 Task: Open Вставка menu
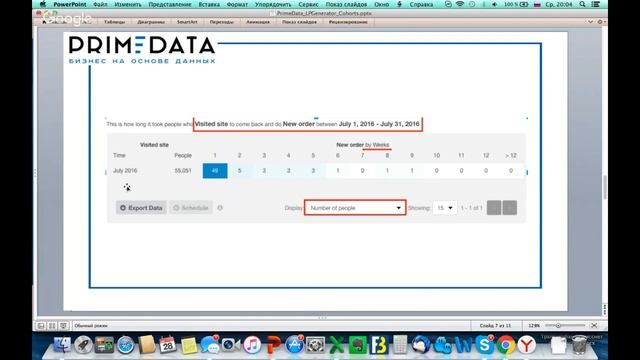point(209,4)
